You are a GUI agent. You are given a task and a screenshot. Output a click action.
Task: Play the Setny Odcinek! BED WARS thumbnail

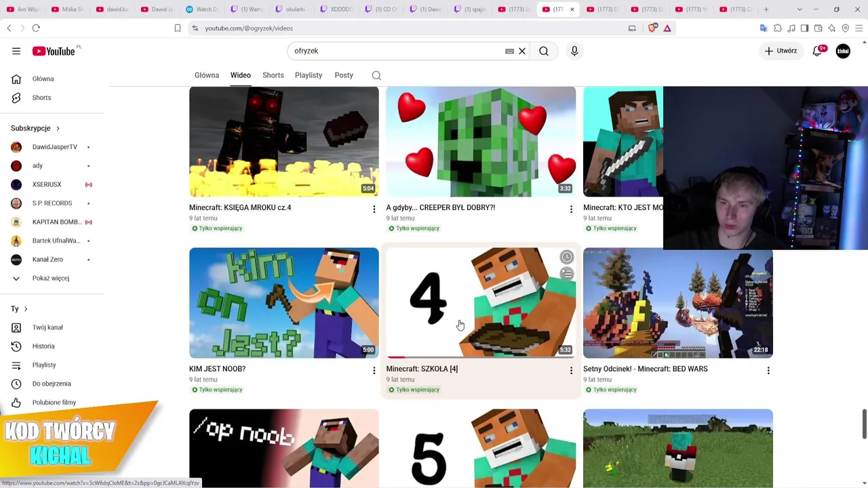[678, 303]
